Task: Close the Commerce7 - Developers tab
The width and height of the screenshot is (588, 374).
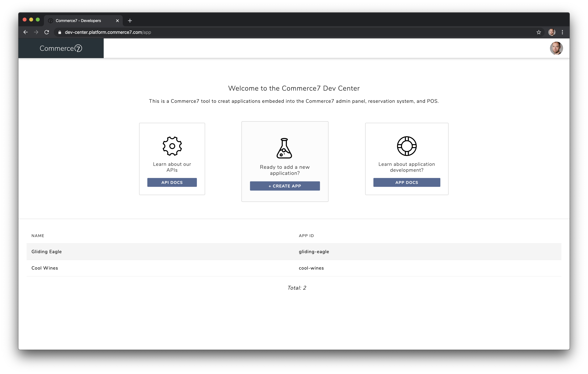Action: [117, 21]
